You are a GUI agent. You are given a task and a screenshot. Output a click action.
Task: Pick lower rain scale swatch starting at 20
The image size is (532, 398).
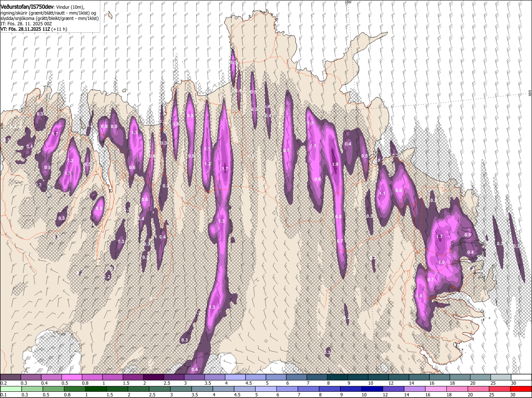point(478,389)
